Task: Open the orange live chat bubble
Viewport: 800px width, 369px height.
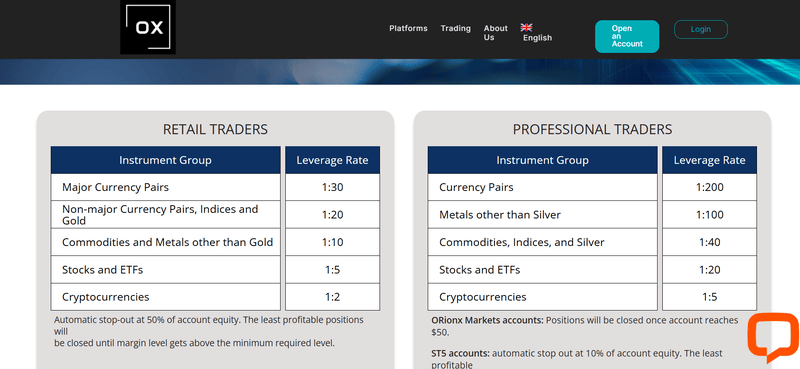Action: tap(773, 338)
